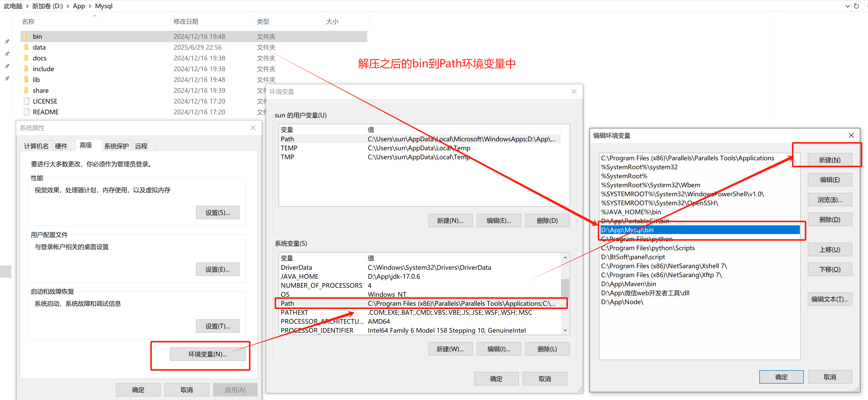Click the data folder icon
868x400 pixels.
[x=26, y=47]
